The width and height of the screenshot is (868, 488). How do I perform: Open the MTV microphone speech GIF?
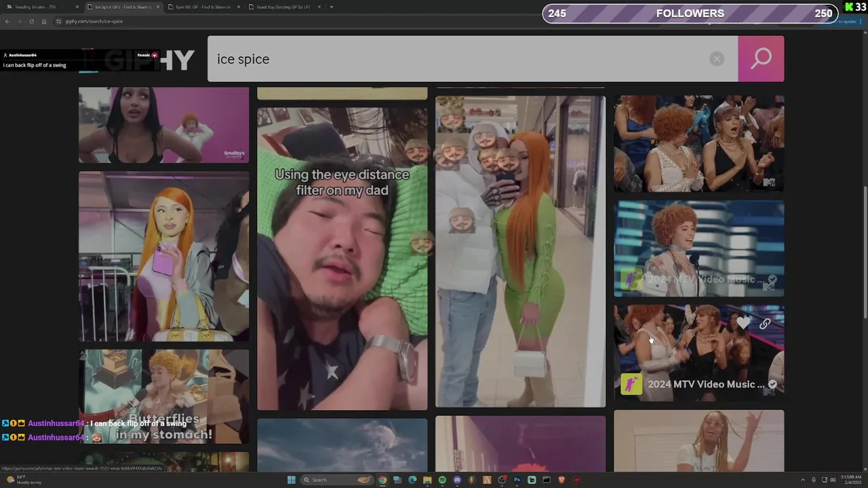[698, 248]
